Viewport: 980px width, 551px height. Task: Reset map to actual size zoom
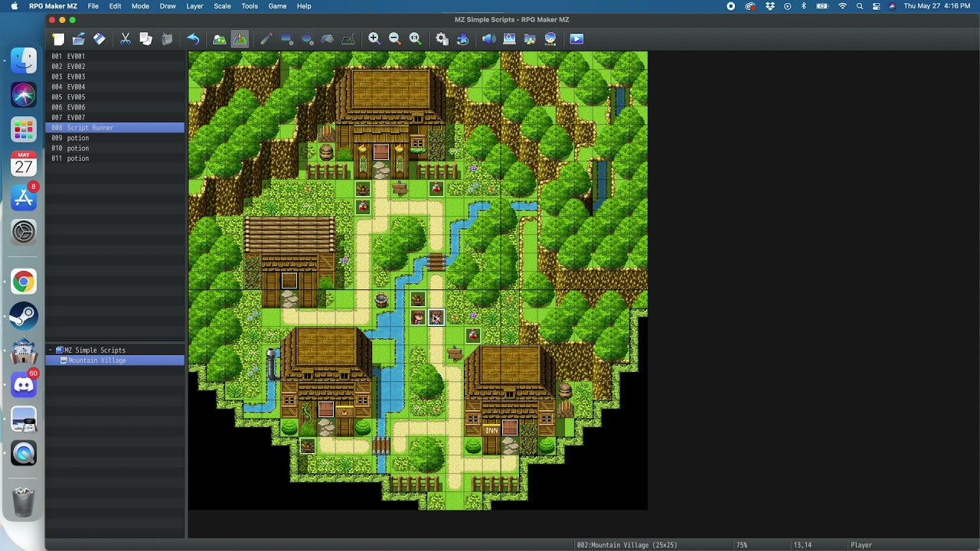[x=416, y=39]
